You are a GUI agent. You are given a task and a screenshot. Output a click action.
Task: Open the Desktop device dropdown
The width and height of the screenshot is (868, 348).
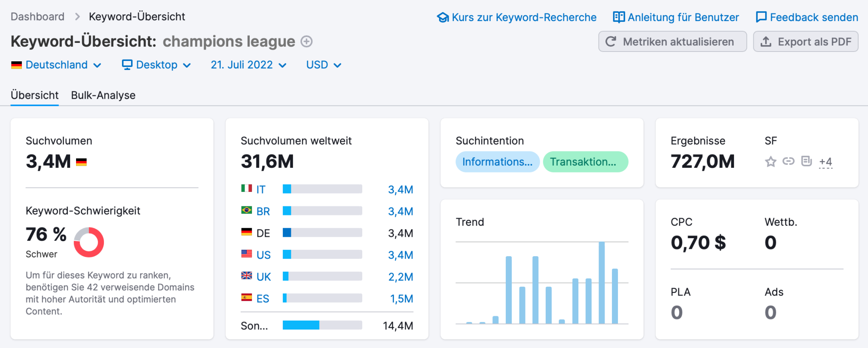pos(156,65)
